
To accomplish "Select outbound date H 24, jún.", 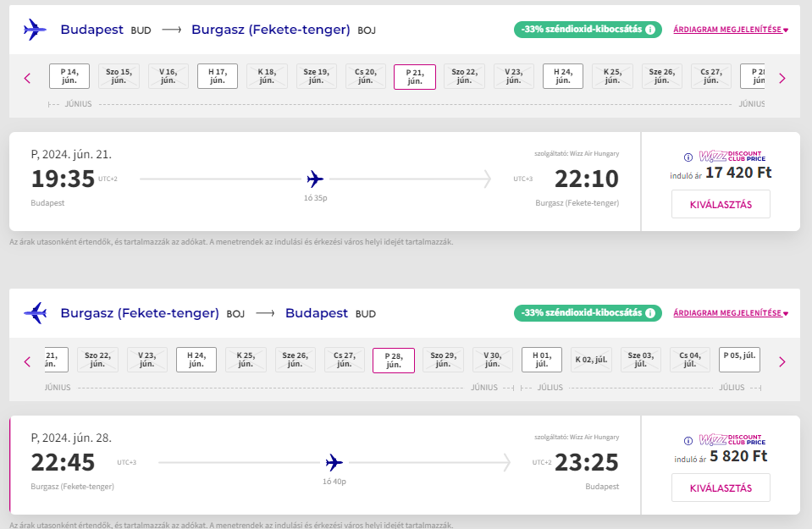I will click(563, 76).
